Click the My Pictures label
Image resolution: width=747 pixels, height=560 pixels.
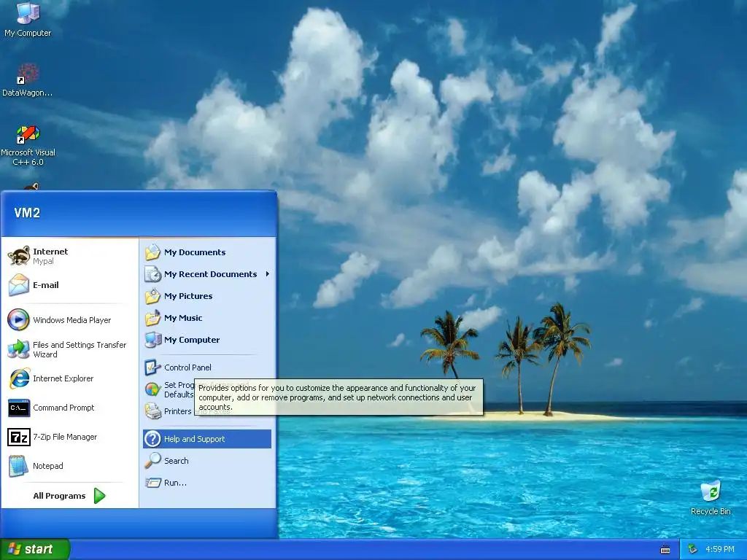(x=188, y=296)
